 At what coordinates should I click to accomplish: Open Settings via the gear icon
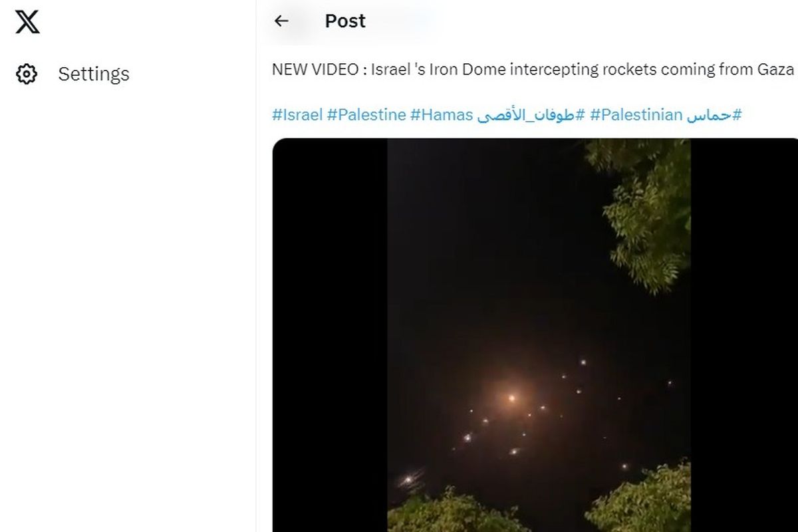[27, 74]
